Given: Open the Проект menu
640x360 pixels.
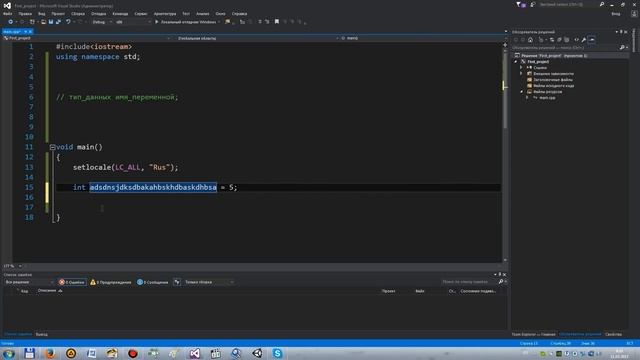Looking at the screenshot, I should click(58, 14).
